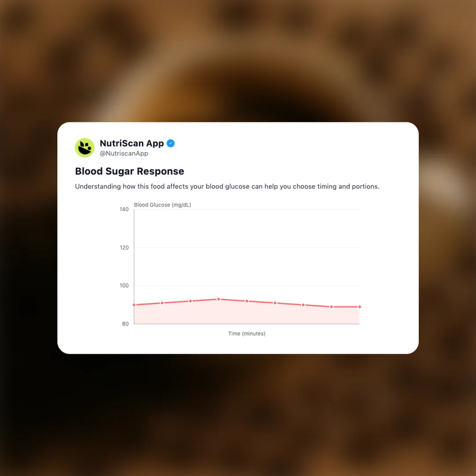Click the 80 y-axis tick label
The height and width of the screenshot is (476, 476).
(126, 324)
